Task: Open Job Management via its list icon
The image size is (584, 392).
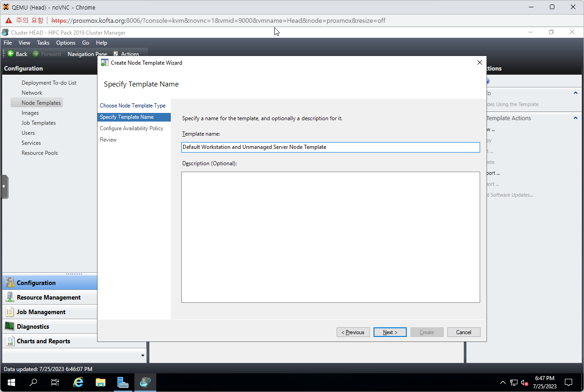Action: pyautogui.click(x=9, y=312)
